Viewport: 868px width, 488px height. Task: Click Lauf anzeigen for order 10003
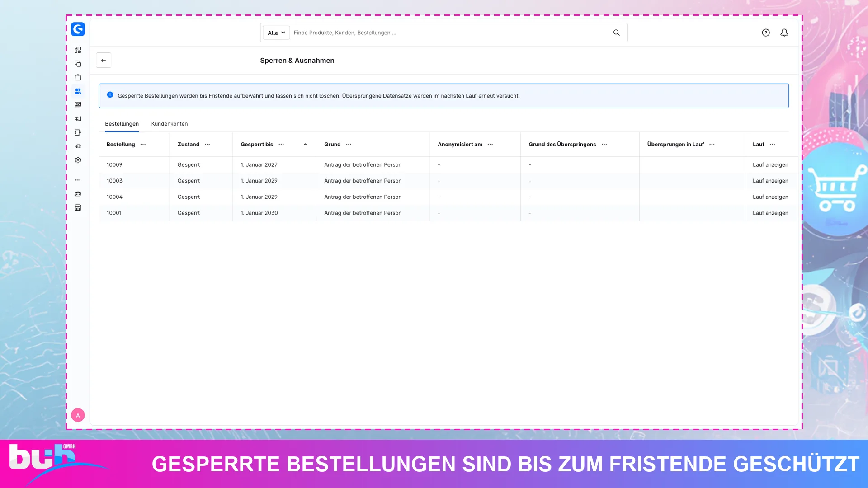pos(770,181)
